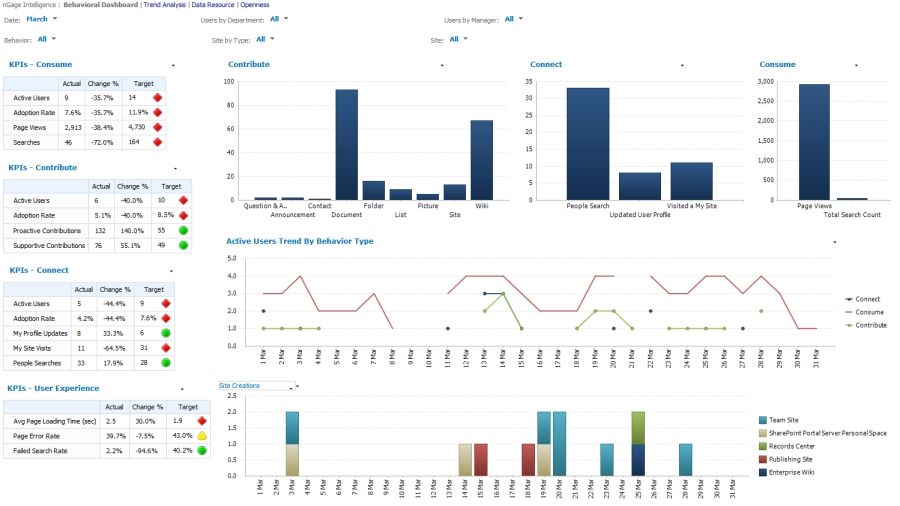The height and width of the screenshot is (506, 900).
Task: Click the KPIs - User Experience title
Action: pos(53,388)
